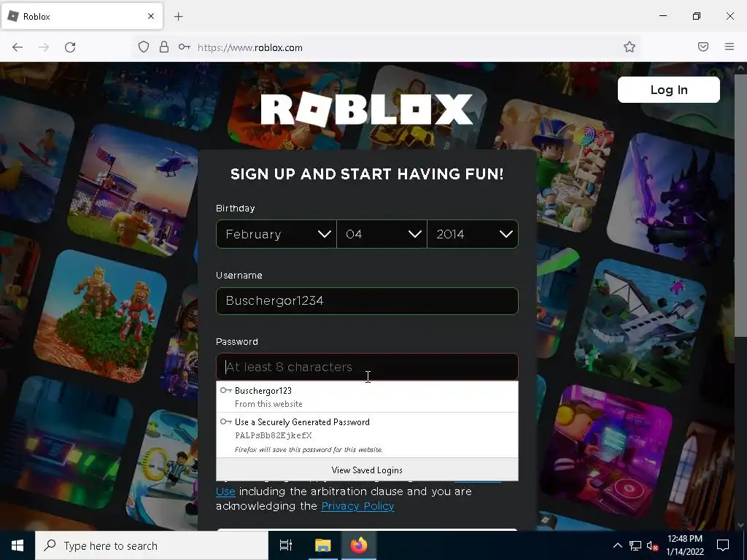Click the site security padlock icon
This screenshot has height=560, width=747.
click(164, 47)
